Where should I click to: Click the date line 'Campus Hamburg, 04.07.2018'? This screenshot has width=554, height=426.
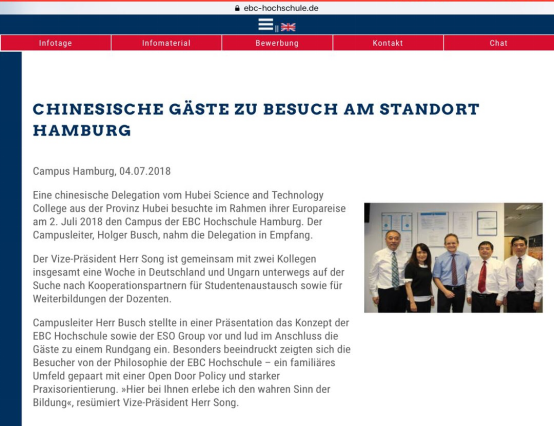(x=102, y=171)
